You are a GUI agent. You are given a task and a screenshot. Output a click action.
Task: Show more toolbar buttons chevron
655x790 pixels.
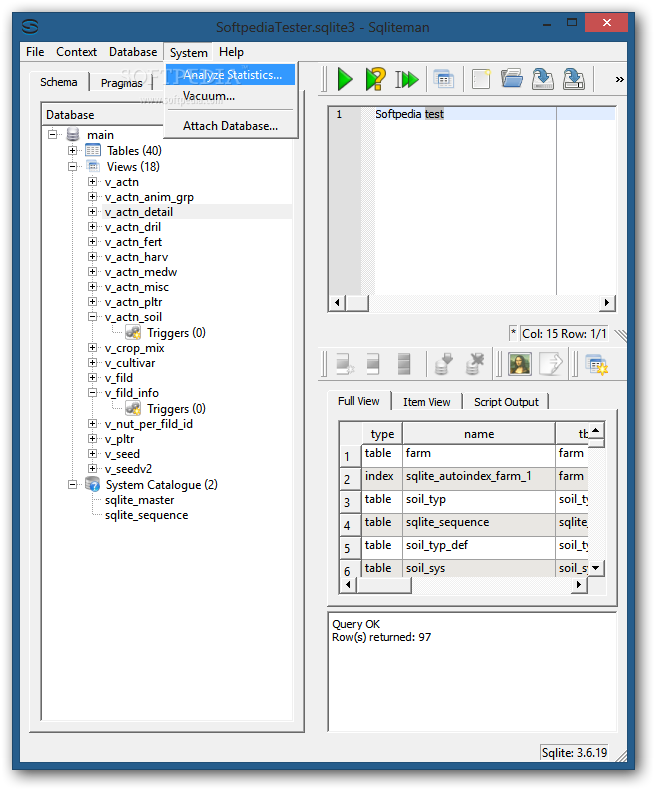pyautogui.click(x=619, y=79)
